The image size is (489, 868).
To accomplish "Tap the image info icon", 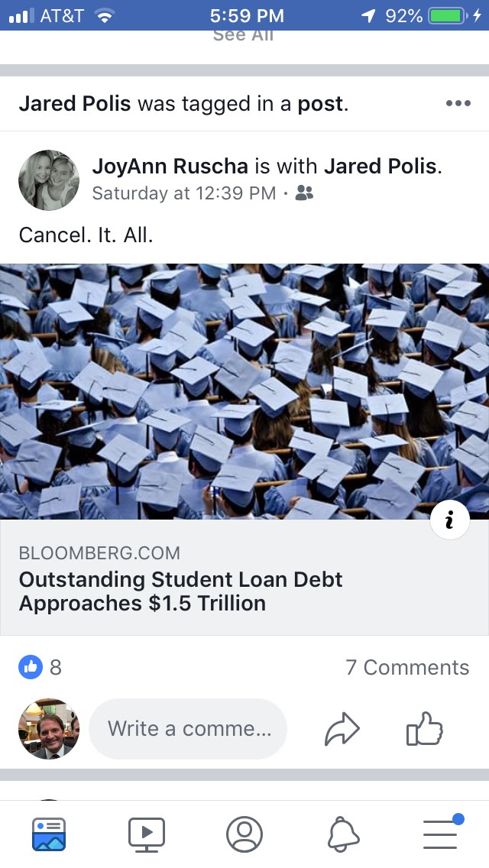I will [x=449, y=520].
